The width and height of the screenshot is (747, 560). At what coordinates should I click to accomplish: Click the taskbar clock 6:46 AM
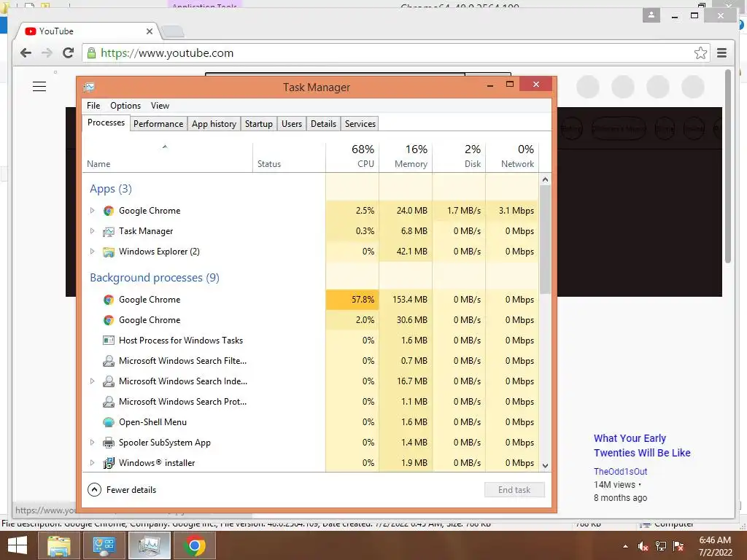pos(715,540)
